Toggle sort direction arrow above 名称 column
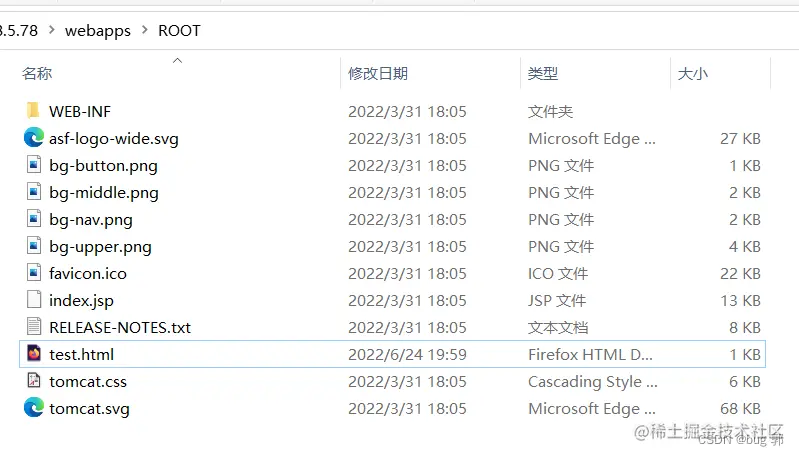 tap(177, 61)
